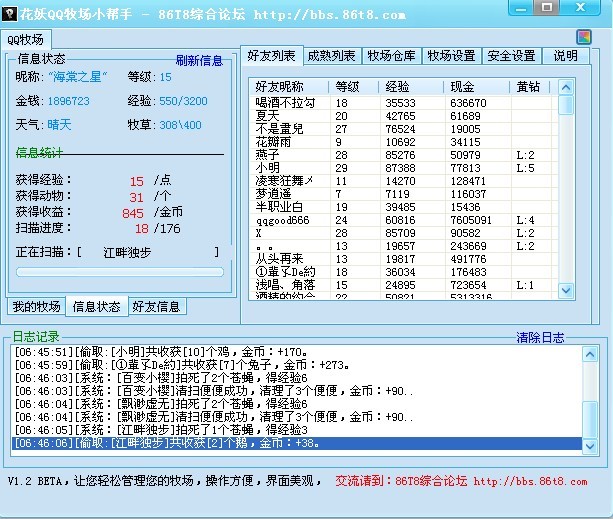This screenshot has width=613, height=519.
Task: Open the bbs.86t8.com forum link at bottom
Action: (x=531, y=481)
